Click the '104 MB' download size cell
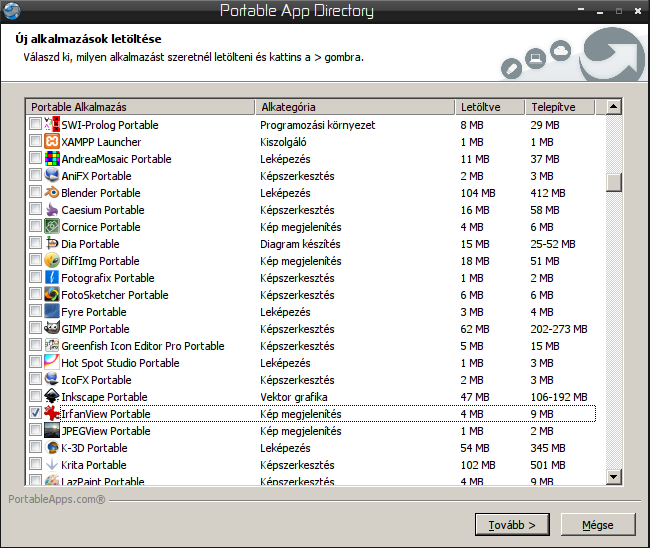The width and height of the screenshot is (650, 548). (x=478, y=193)
